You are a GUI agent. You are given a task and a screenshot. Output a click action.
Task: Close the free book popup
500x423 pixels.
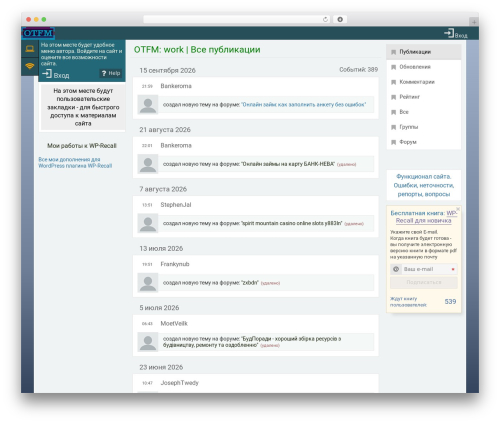pyautogui.click(x=458, y=209)
